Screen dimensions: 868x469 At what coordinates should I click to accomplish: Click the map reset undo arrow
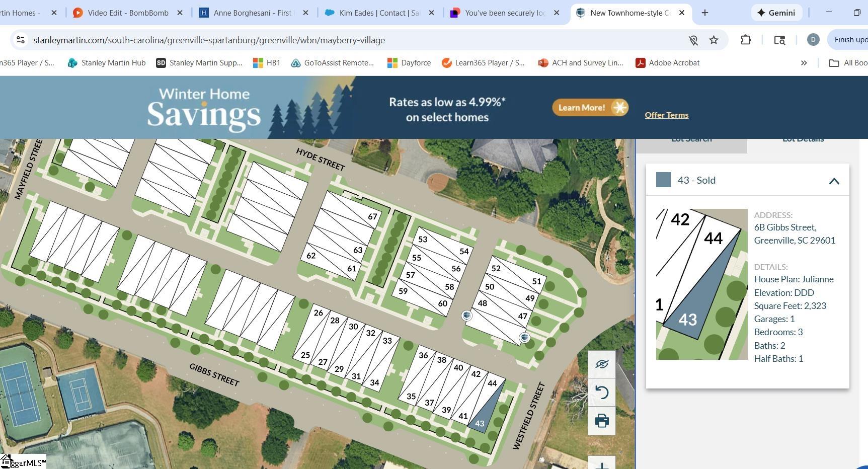coord(602,393)
